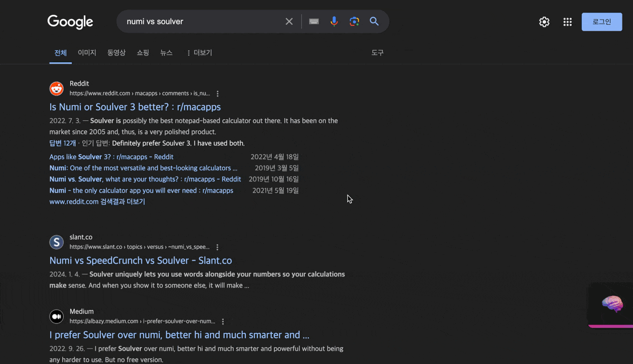This screenshot has width=633, height=364.
Task: Click the 로그인 button
Action: [602, 22]
